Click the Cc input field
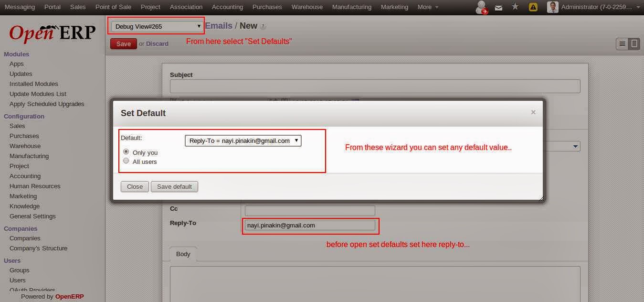The image size is (644, 302). coord(310,211)
